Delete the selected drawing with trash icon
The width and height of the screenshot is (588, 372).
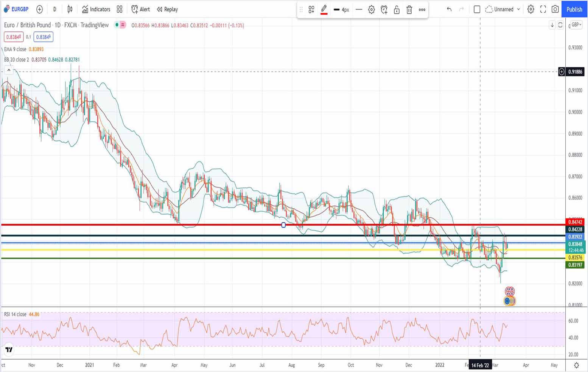pos(409,10)
